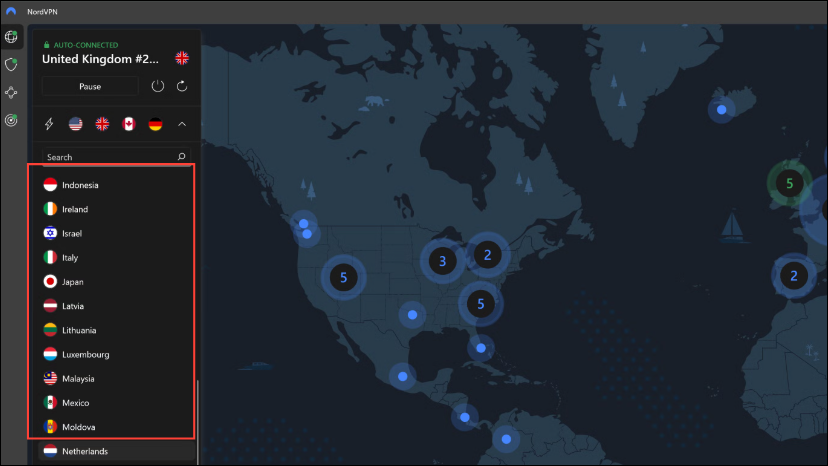Select the United States flag shortcut
The image size is (828, 466).
click(75, 124)
